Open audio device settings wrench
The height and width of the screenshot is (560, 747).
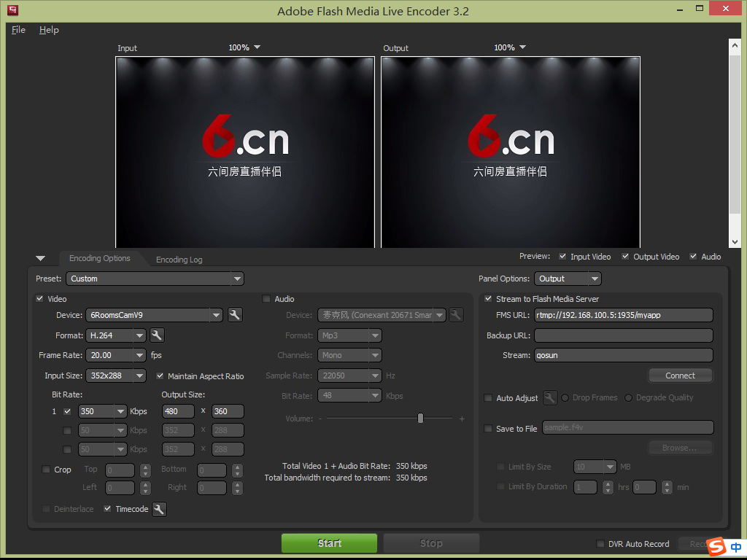click(x=456, y=315)
